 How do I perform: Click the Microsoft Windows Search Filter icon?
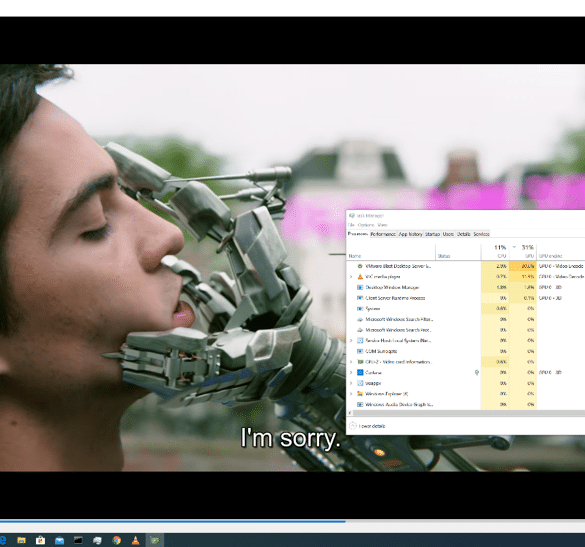[360, 319]
